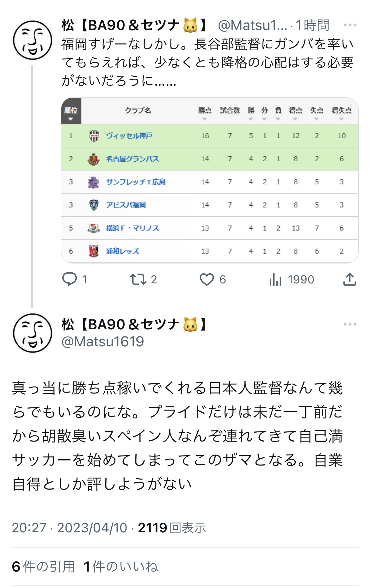
Task: Click the 浦和レッズ club crest
Action: pos(94,251)
